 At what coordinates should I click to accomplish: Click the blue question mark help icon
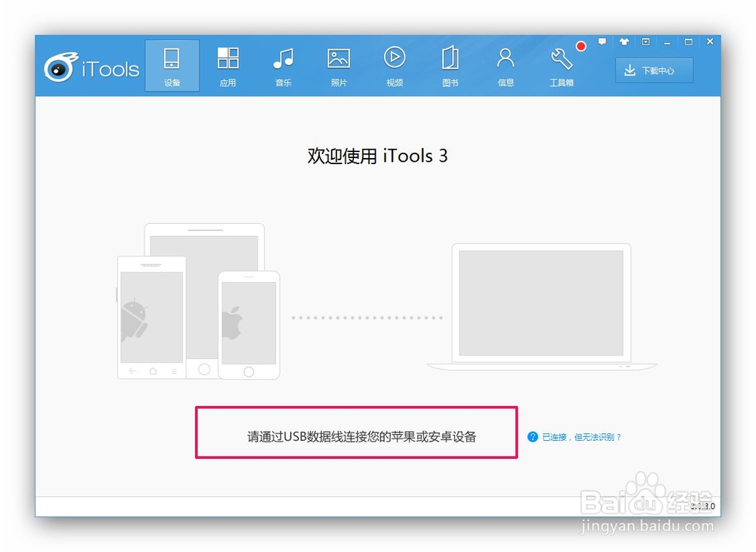(x=532, y=437)
